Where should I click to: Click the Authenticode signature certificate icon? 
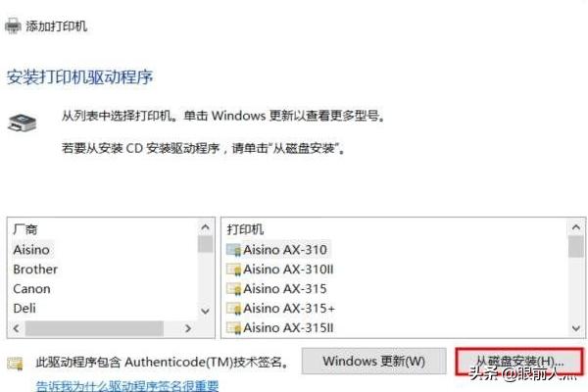coord(15,364)
